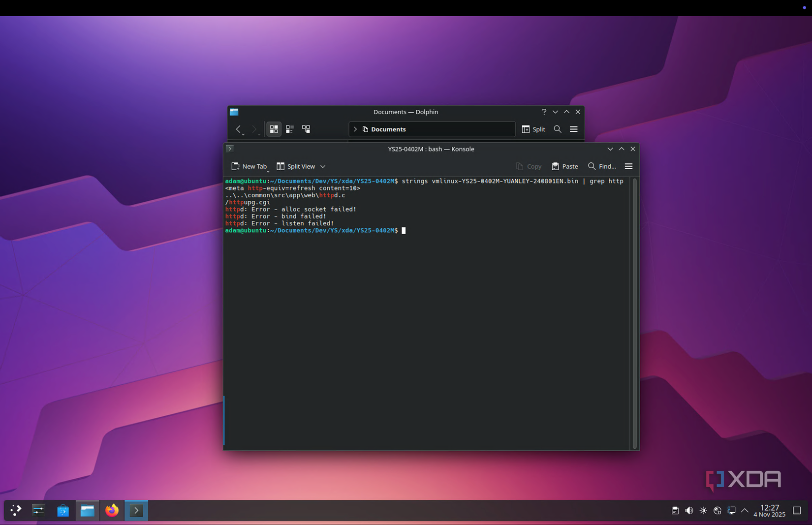Maximize the Konsole window
Viewport: 812px width, 525px height.
tap(622, 149)
